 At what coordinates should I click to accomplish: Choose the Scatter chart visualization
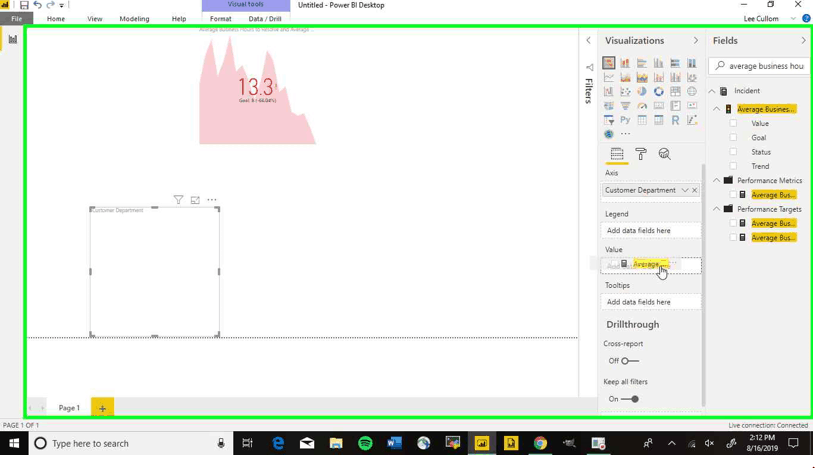pyautogui.click(x=625, y=92)
